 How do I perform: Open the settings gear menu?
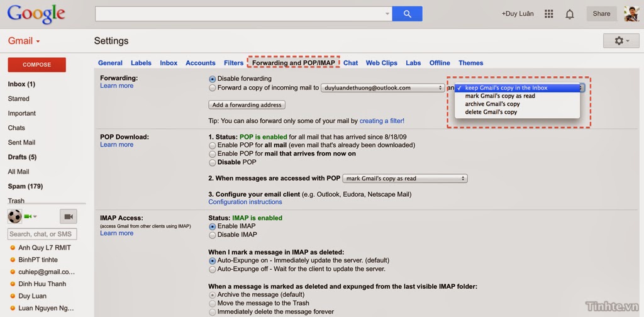coord(621,41)
